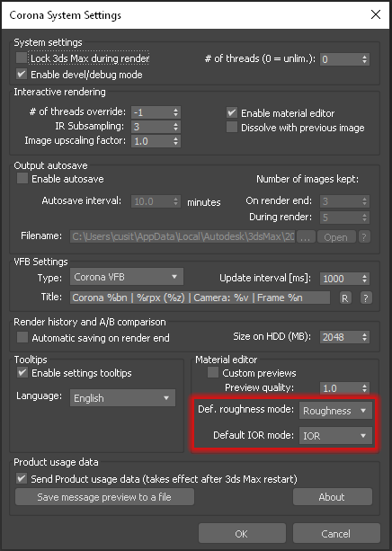Expand Default IOR mode dropdown
The width and height of the screenshot is (392, 551).
[335, 436]
